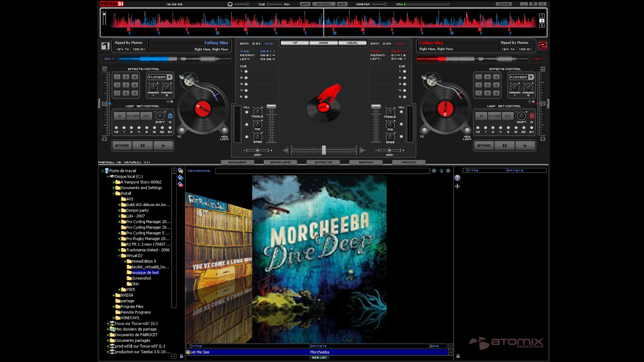
Task: Switch to the SAMPLERS tab
Action: [x=280, y=162]
